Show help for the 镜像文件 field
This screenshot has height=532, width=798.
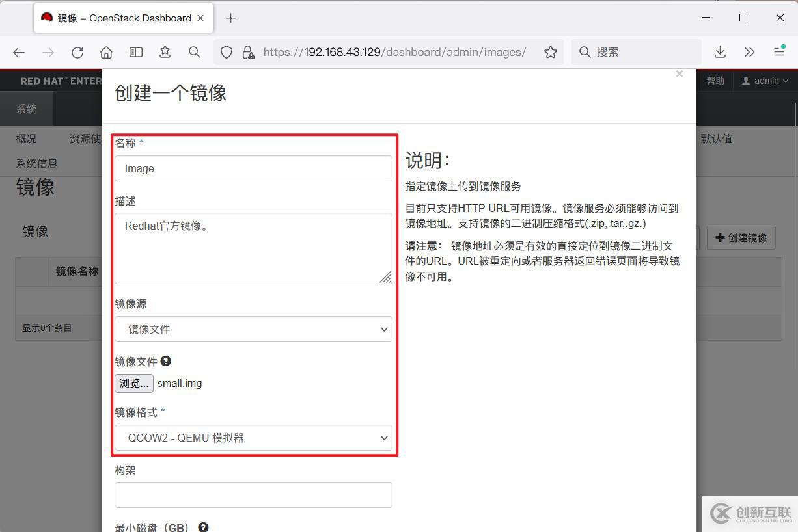point(166,361)
